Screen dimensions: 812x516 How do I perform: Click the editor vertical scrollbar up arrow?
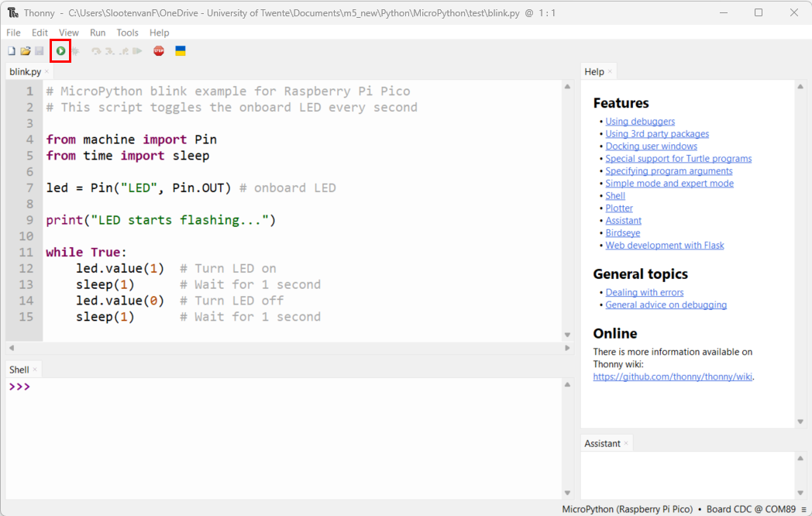tap(568, 87)
